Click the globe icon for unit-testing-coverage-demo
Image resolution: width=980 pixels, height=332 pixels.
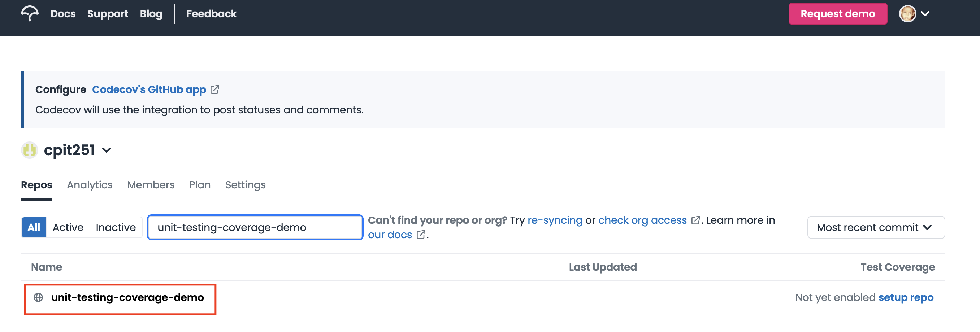click(x=38, y=297)
